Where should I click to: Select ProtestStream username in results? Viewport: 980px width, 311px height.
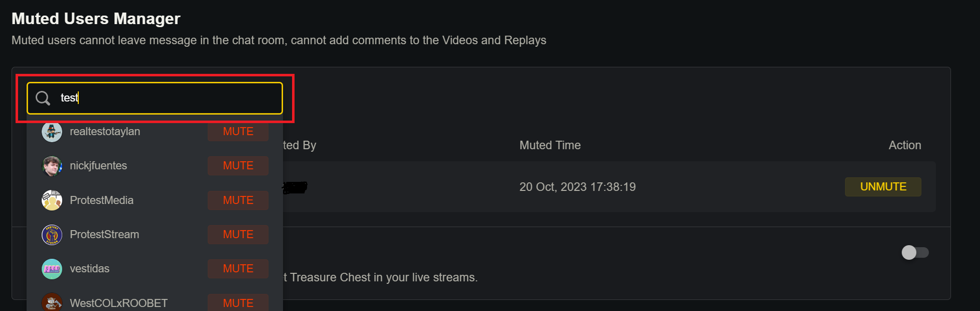pyautogui.click(x=104, y=235)
